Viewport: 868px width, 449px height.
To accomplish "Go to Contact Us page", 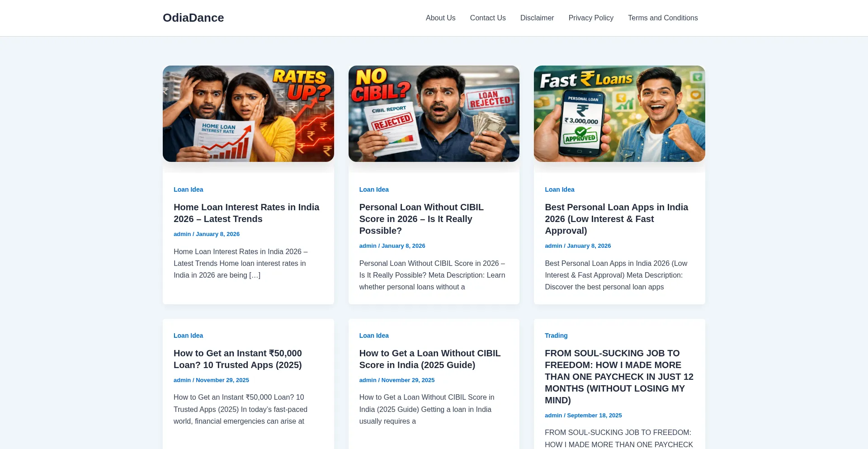I will 487,18.
